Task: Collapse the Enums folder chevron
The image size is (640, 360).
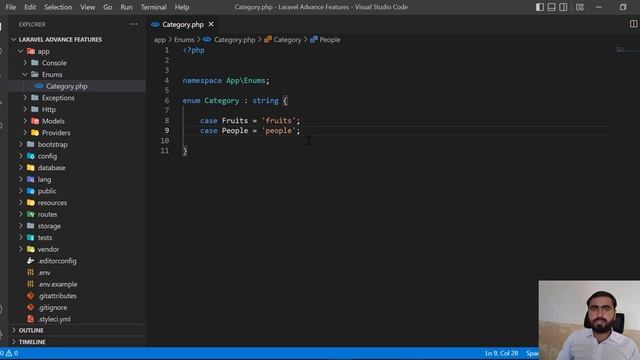Action: coord(25,74)
